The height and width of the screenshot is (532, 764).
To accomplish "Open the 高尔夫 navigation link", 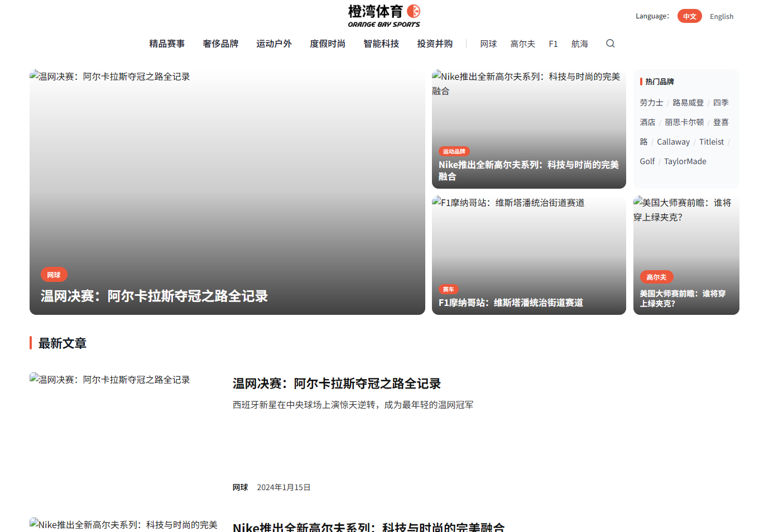I will [x=522, y=44].
